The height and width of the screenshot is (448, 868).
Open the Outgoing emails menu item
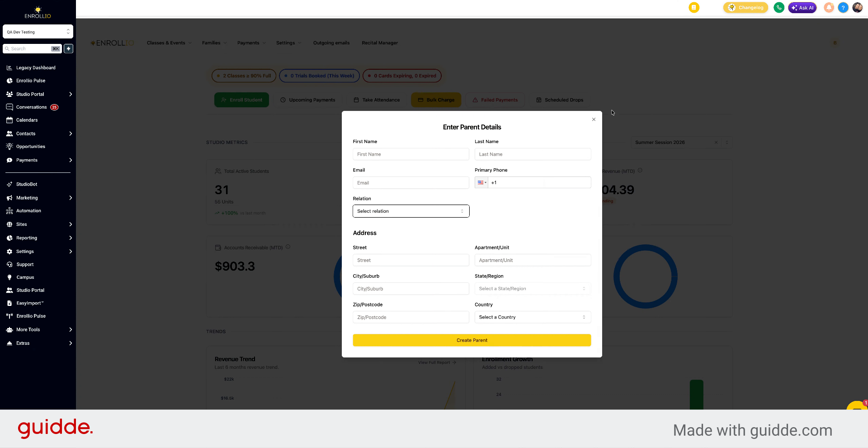click(x=331, y=43)
